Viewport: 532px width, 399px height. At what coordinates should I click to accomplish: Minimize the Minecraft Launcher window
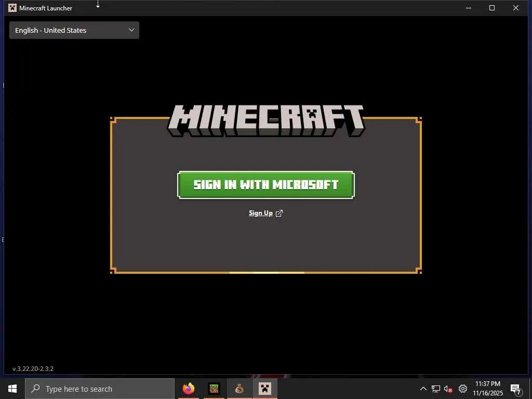click(x=469, y=8)
